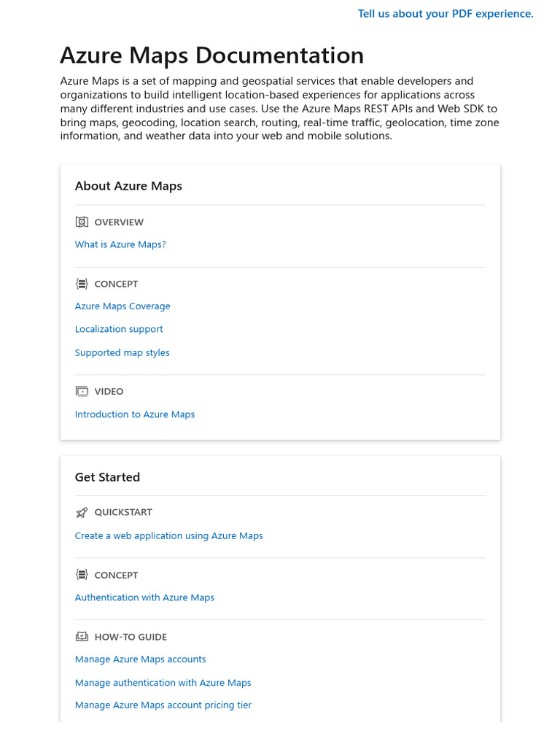
Task: View Supported map styles article
Action: (122, 352)
